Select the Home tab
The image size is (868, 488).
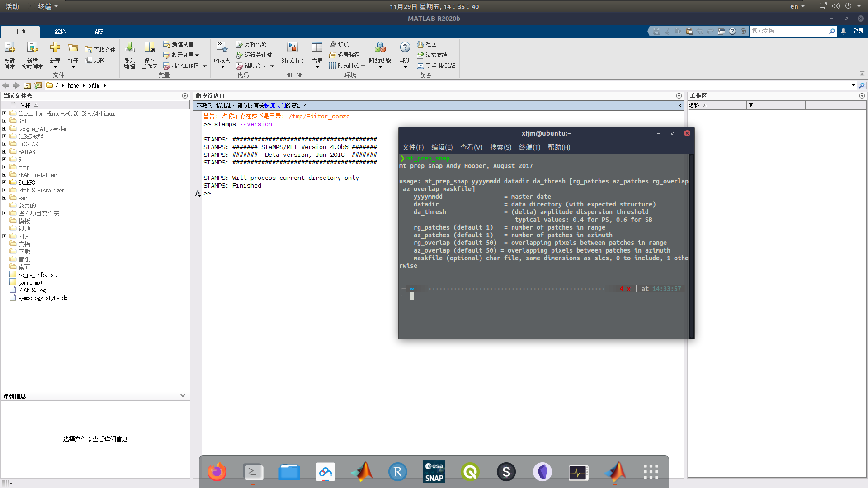[20, 32]
